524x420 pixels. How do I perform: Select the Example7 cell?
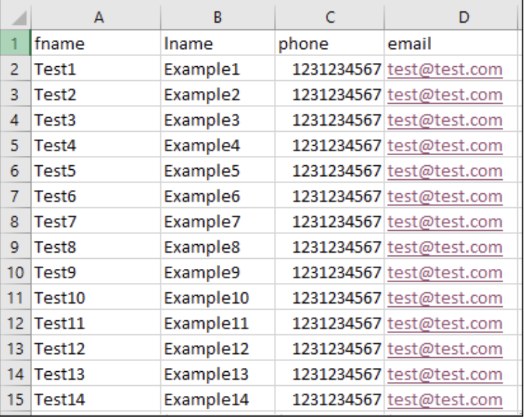tap(218, 221)
